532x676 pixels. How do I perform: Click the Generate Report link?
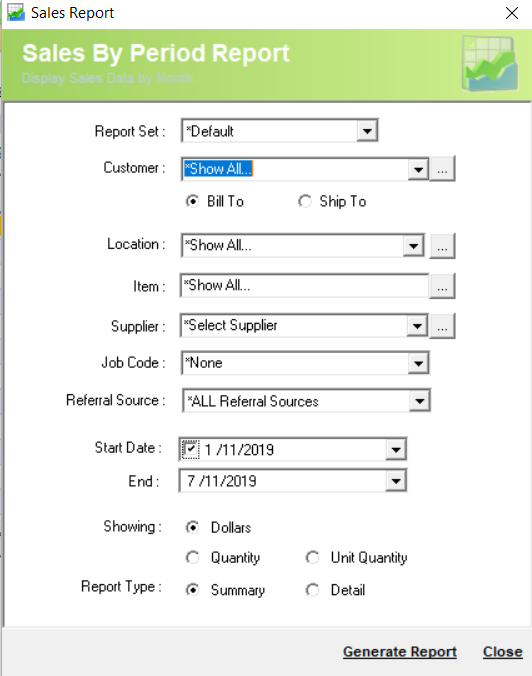click(x=400, y=651)
